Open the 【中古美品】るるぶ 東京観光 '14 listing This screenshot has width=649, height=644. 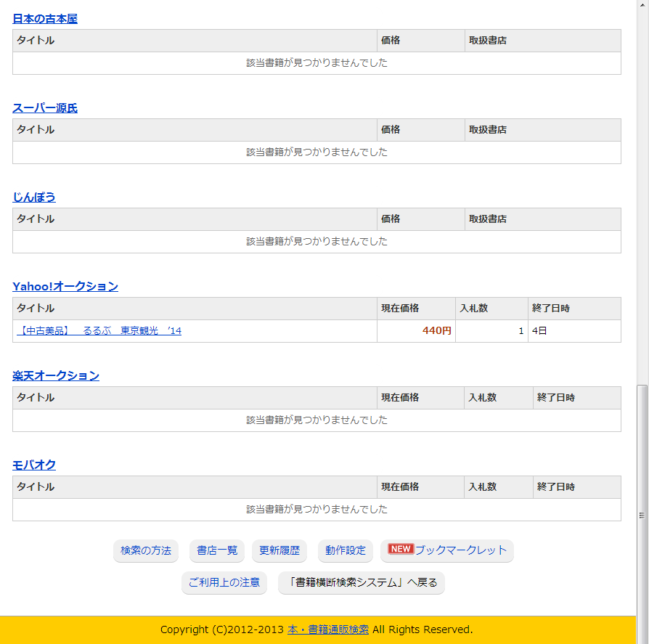pos(99,330)
